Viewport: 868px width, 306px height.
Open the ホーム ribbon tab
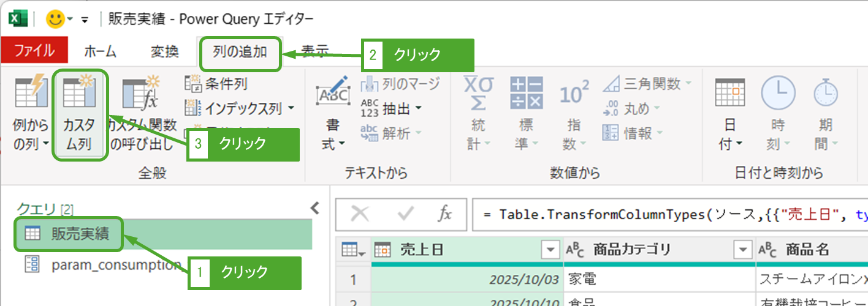pyautogui.click(x=100, y=52)
